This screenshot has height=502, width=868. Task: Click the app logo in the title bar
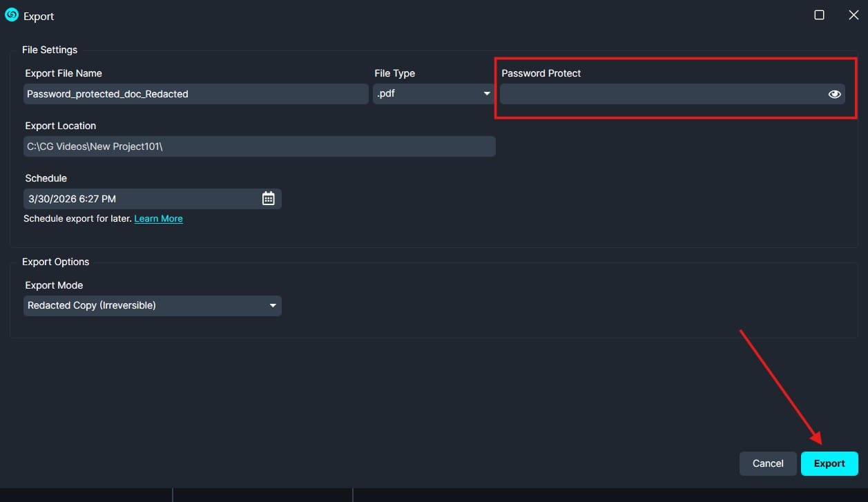point(12,15)
